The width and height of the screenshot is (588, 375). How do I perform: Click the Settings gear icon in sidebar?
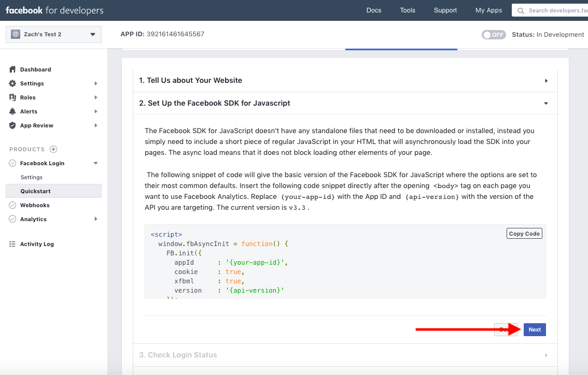click(12, 83)
